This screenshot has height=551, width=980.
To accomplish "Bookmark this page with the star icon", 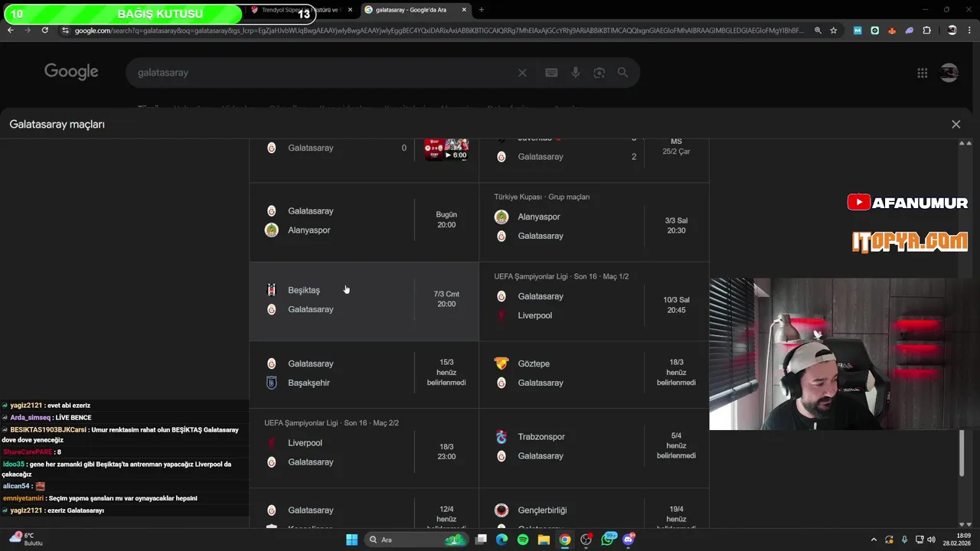I will [833, 31].
